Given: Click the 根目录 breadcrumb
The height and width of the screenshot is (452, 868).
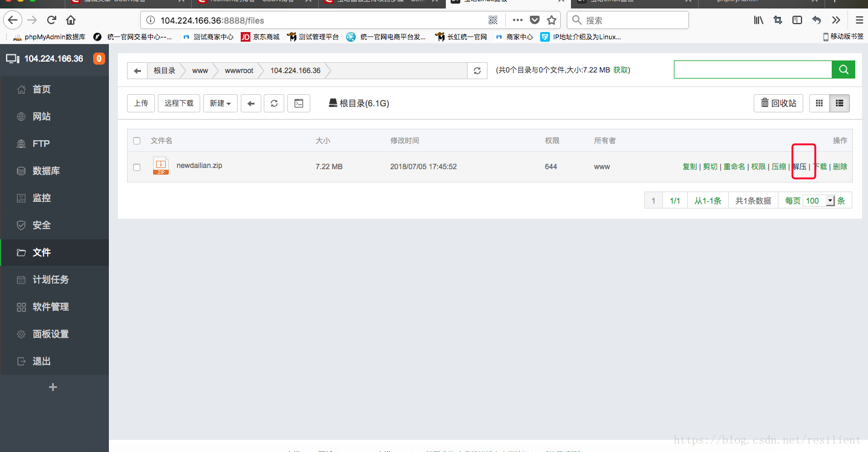Looking at the screenshot, I should pyautogui.click(x=165, y=71).
